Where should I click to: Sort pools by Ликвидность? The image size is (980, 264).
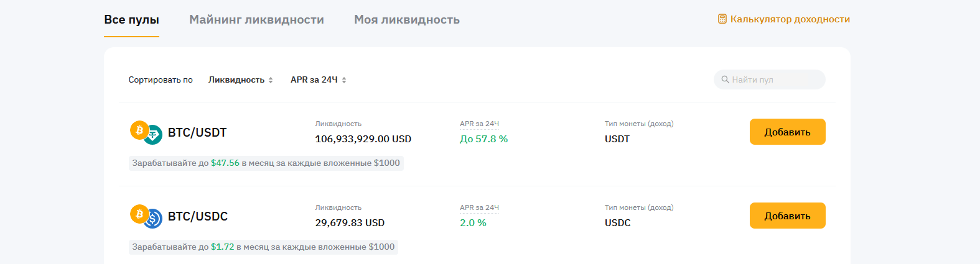236,80
